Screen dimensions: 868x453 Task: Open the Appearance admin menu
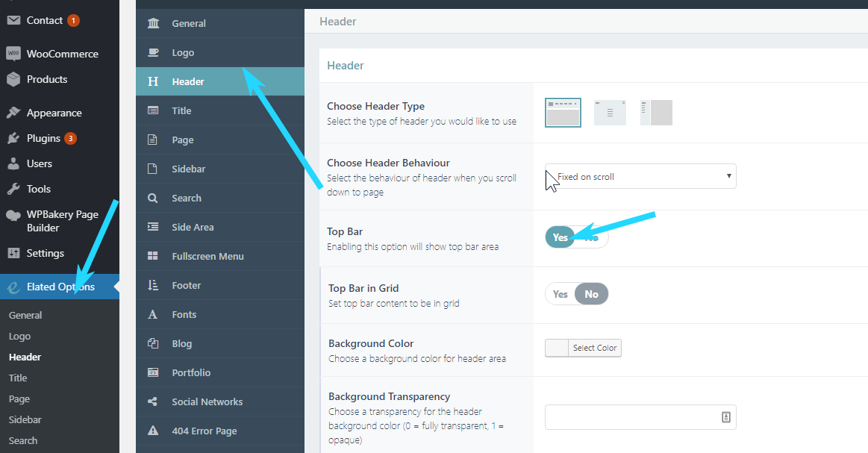pyautogui.click(x=60, y=113)
